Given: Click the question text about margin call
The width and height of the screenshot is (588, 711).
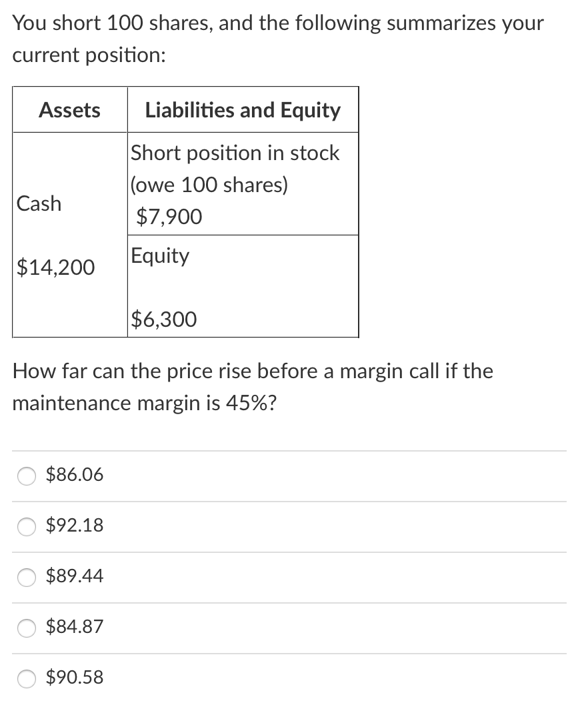Looking at the screenshot, I should tap(253, 387).
